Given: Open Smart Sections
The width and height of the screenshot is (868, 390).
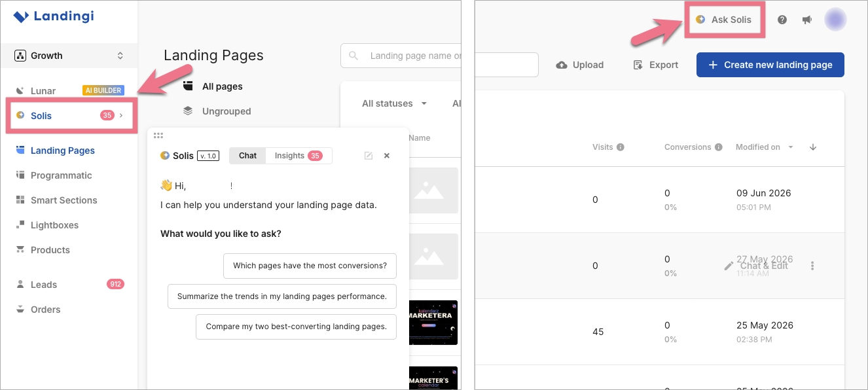Looking at the screenshot, I should pyautogui.click(x=63, y=200).
